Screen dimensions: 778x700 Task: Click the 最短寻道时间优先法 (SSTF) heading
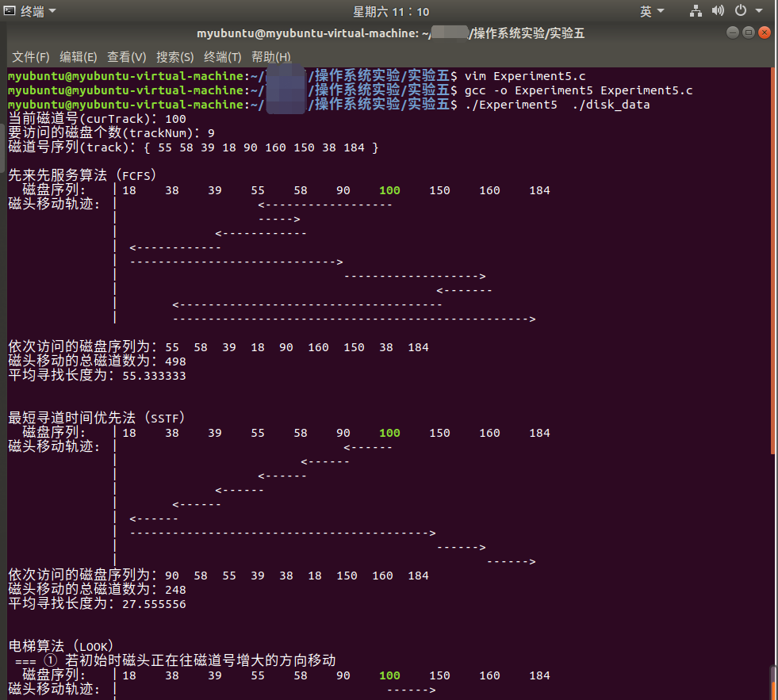pos(97,418)
